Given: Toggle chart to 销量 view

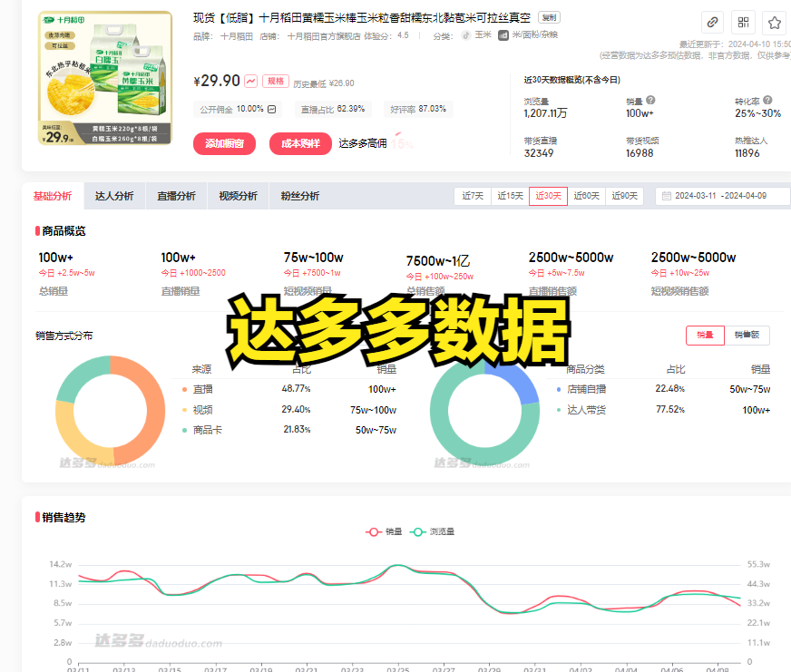Looking at the screenshot, I should (705, 336).
